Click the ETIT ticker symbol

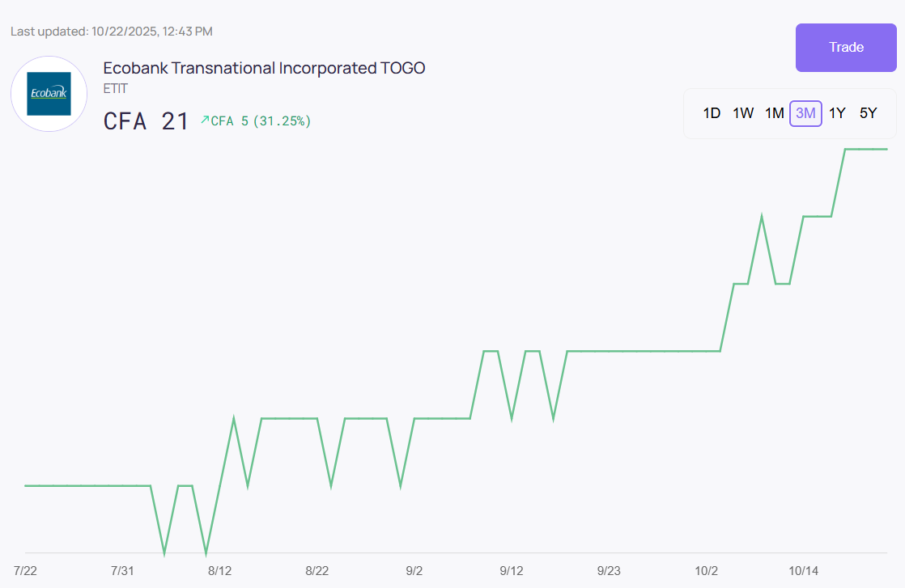[x=116, y=88]
